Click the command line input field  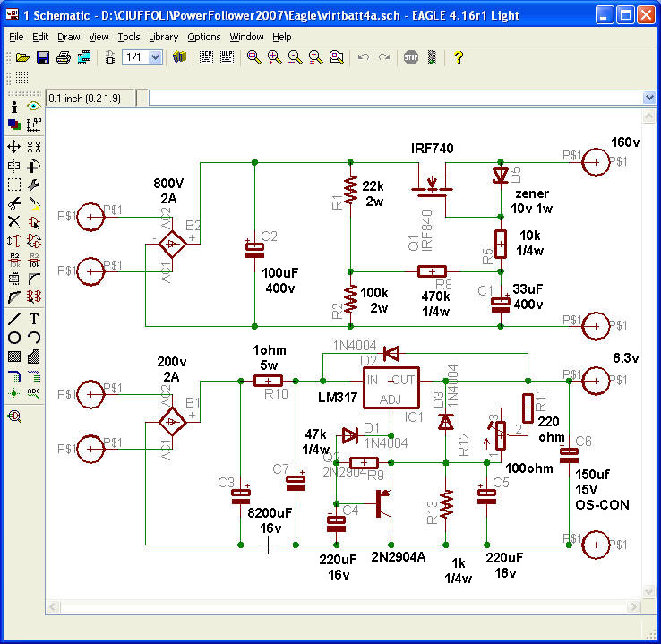coord(396,98)
